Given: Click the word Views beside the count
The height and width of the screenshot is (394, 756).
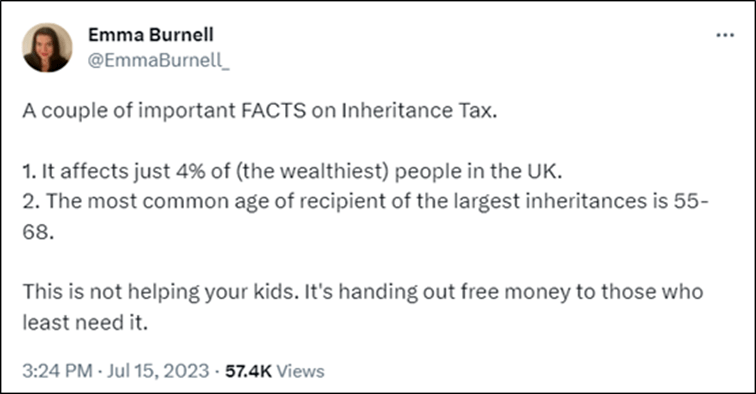Looking at the screenshot, I should point(301,371).
